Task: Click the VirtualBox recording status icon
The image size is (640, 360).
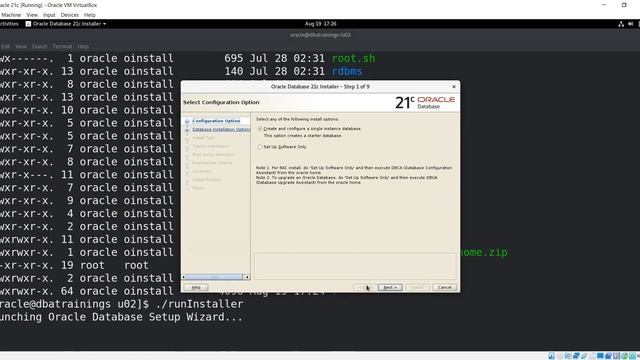Action: tap(608, 356)
